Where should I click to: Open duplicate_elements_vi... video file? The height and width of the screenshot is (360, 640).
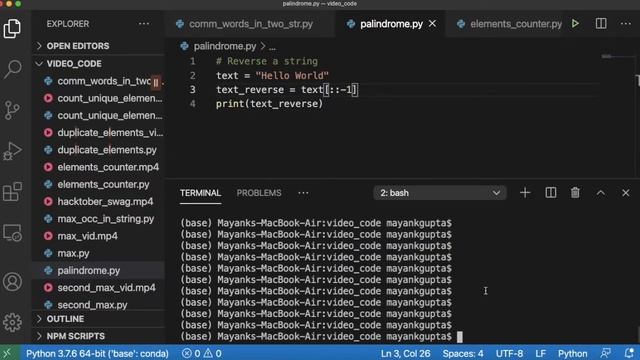click(98, 133)
